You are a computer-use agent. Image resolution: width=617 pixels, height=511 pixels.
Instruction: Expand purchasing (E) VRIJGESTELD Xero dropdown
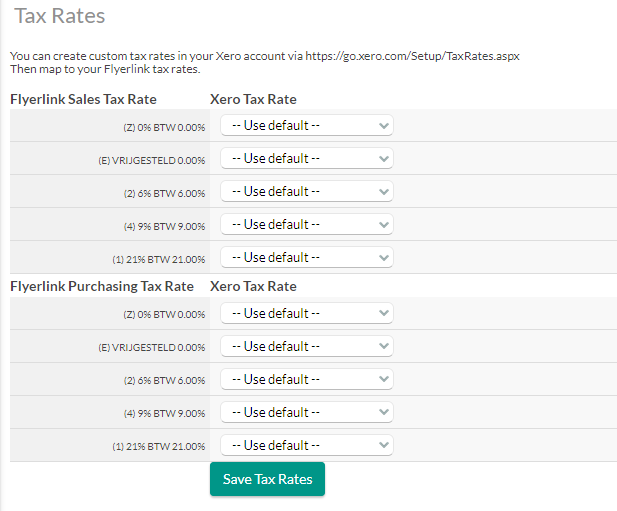point(307,347)
